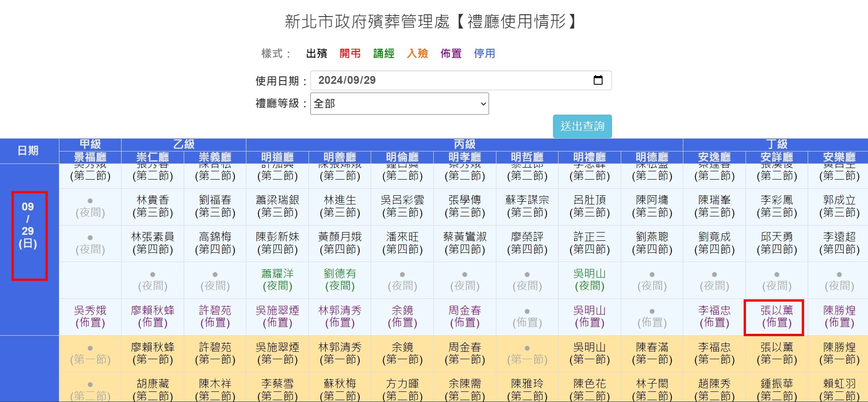Open the 禮廳等級 dropdown showing 全部
This screenshot has width=868, height=402.
tap(399, 104)
